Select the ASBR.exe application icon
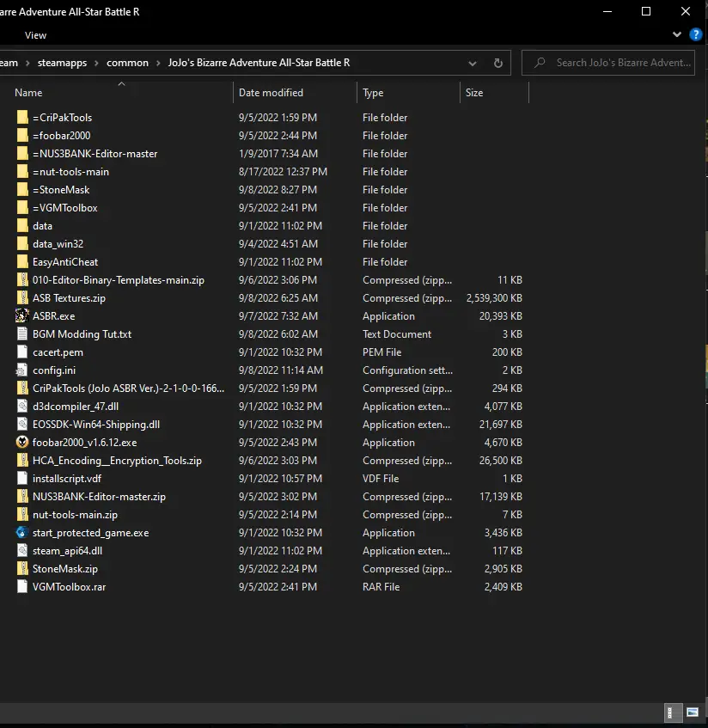This screenshot has height=728, width=708. pos(21,315)
